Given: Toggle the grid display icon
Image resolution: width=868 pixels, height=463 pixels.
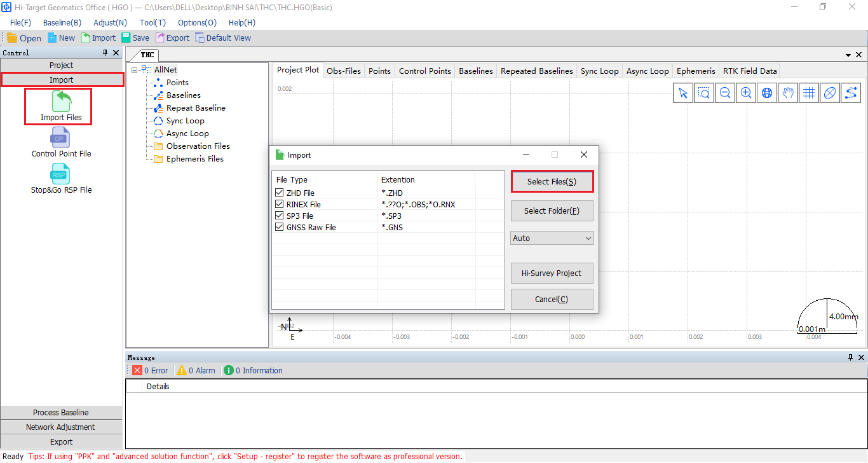Looking at the screenshot, I should coord(809,93).
